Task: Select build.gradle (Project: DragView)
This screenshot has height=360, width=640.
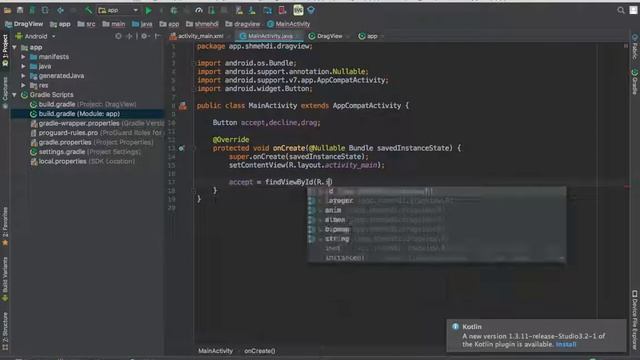Action: point(87,104)
